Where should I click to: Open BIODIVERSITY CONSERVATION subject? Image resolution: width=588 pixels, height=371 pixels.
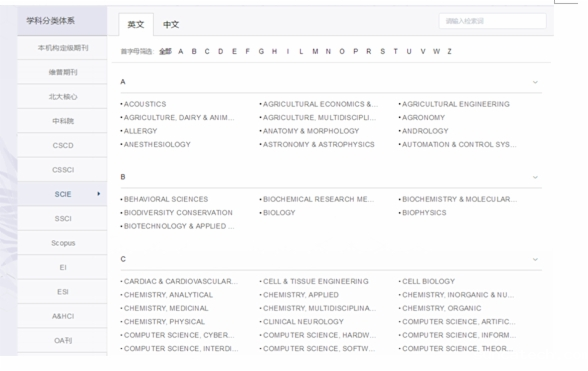(x=178, y=213)
